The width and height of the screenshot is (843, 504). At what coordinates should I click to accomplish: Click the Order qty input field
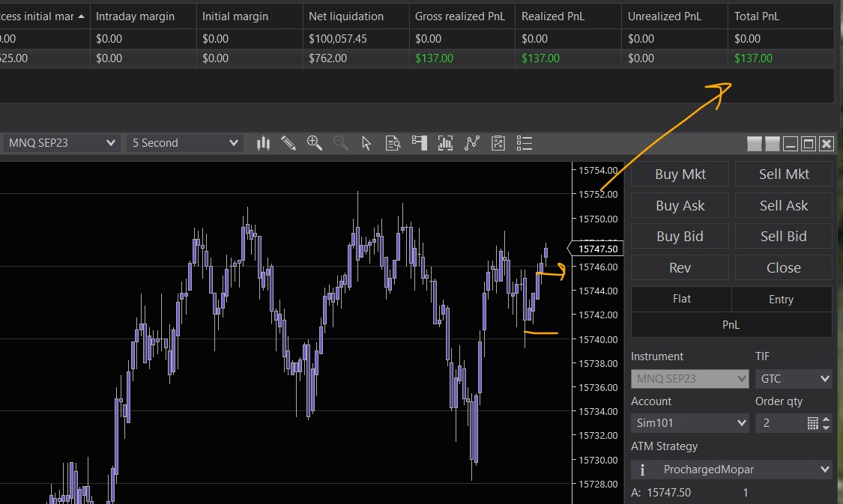pos(779,423)
